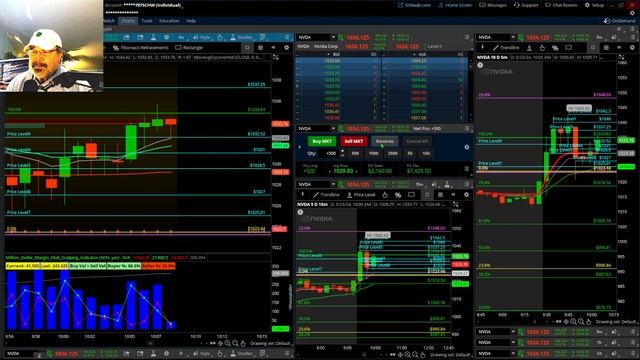Toggle OnDemand mode

pyautogui.click(x=619, y=20)
